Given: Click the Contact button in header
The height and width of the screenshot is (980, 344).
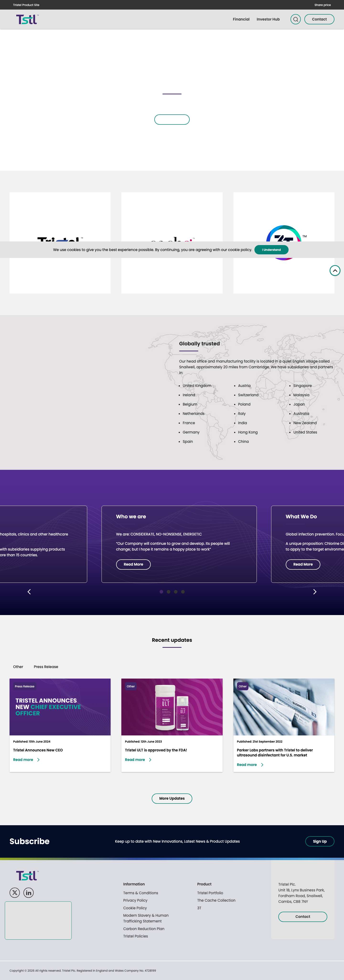Looking at the screenshot, I should pyautogui.click(x=319, y=19).
